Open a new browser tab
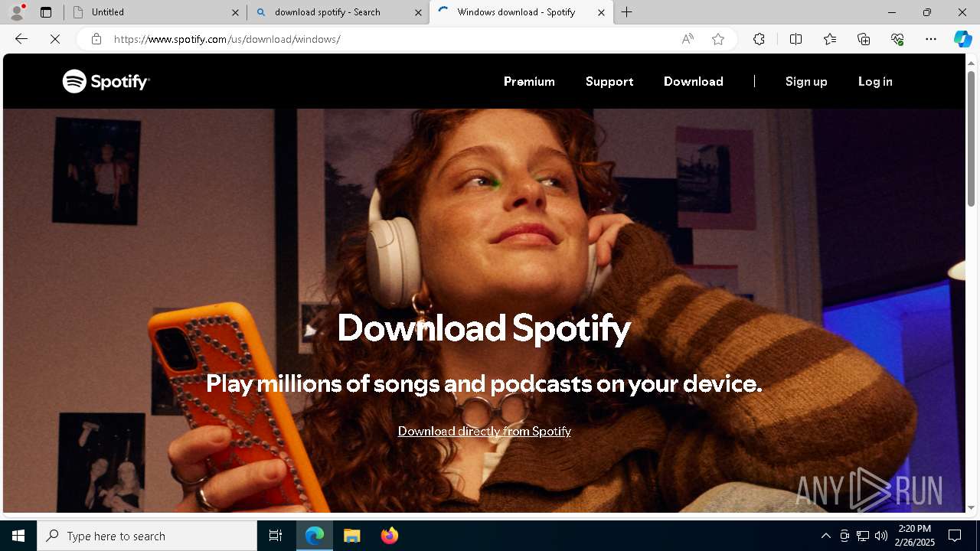980x551 pixels. (x=626, y=12)
